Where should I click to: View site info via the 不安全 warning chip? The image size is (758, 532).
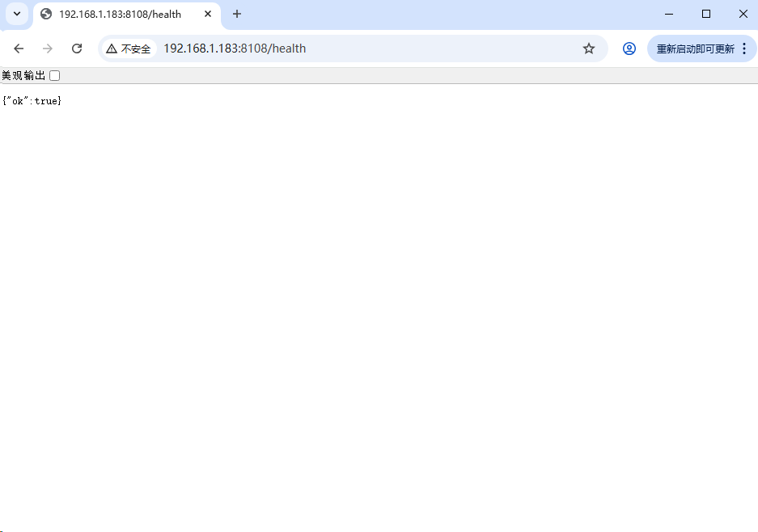coord(129,49)
